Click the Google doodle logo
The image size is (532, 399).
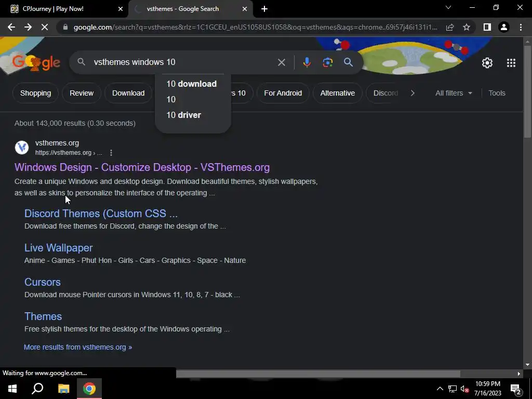36,62
